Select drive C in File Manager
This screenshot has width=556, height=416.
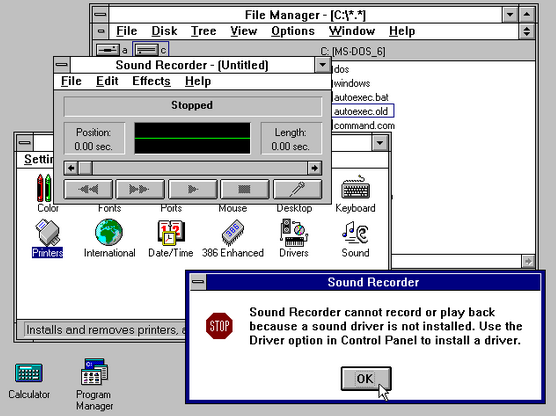[x=151, y=50]
